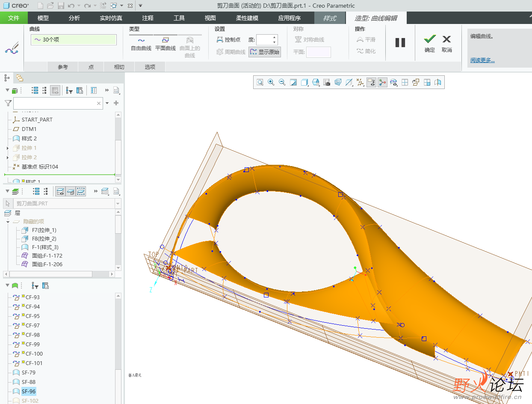Click the plus icon next to the search filter
This screenshot has width=532, height=404.
116,103
